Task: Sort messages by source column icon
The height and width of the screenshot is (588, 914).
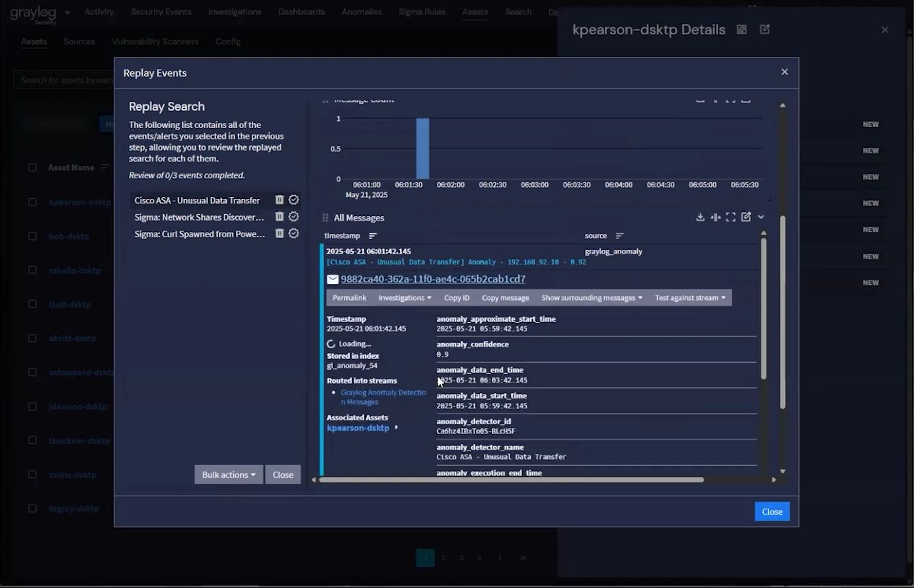Action: click(619, 236)
